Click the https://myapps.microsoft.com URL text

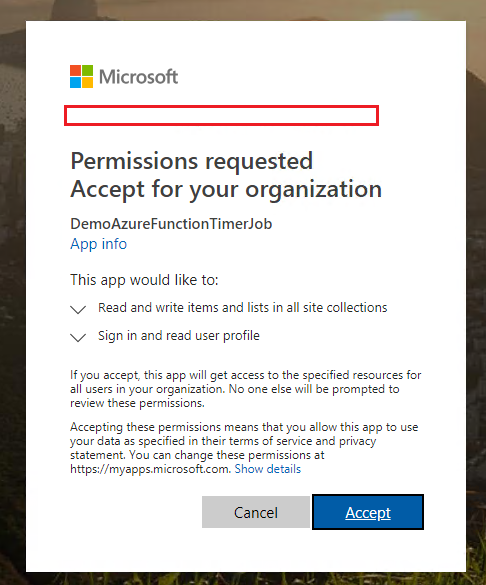151,469
